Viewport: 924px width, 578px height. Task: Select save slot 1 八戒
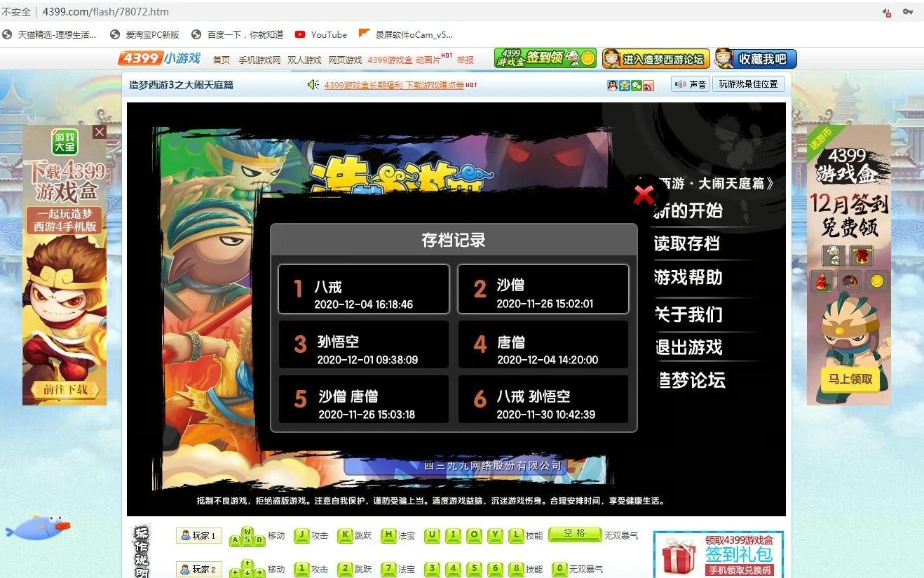[x=364, y=289]
